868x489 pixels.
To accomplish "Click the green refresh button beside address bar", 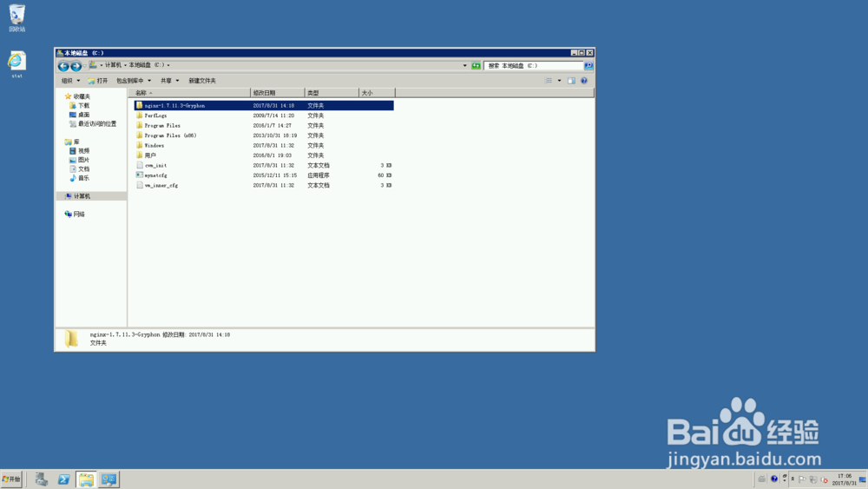I will [476, 65].
